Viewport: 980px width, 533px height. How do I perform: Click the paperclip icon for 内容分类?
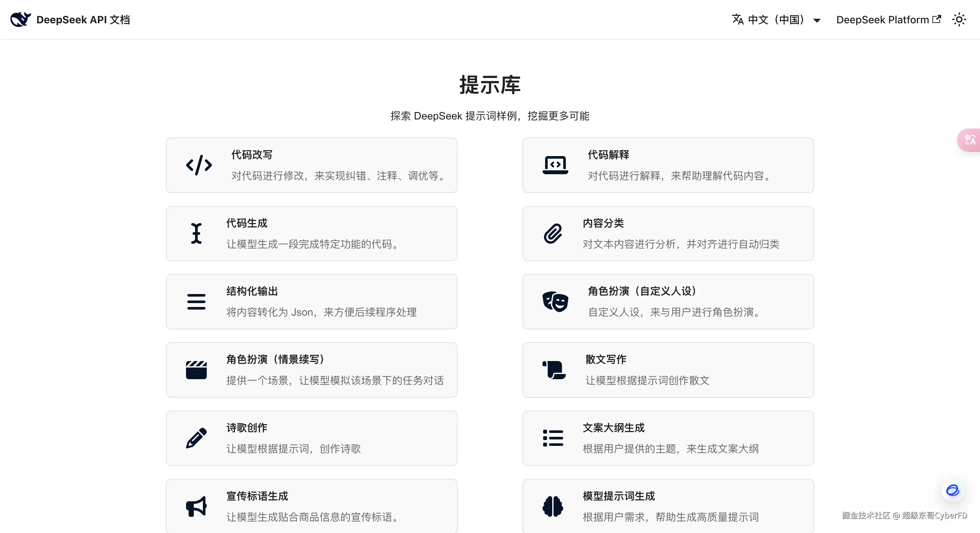click(553, 233)
